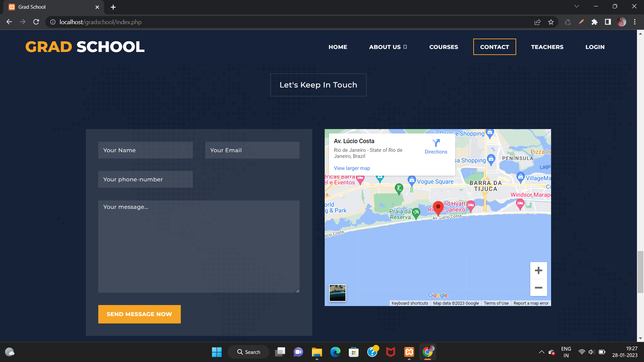
Task: Expand hidden icons in the system tray
Action: tap(541, 352)
